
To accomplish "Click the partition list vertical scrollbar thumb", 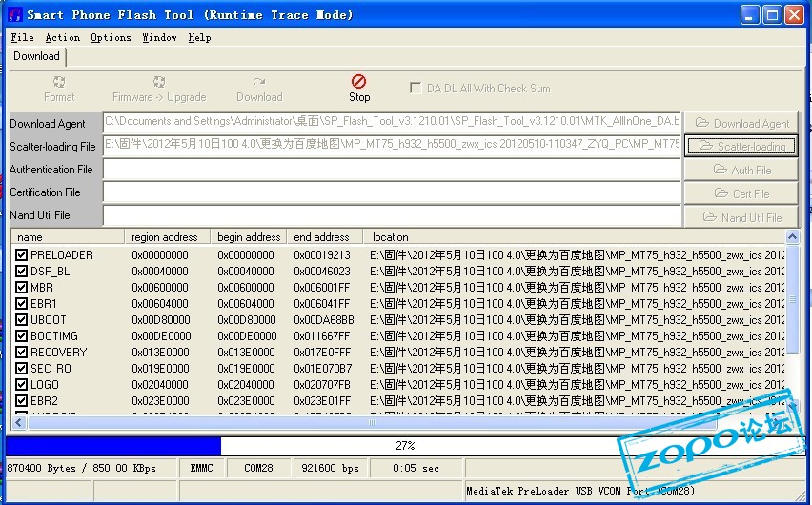I will tap(792, 299).
